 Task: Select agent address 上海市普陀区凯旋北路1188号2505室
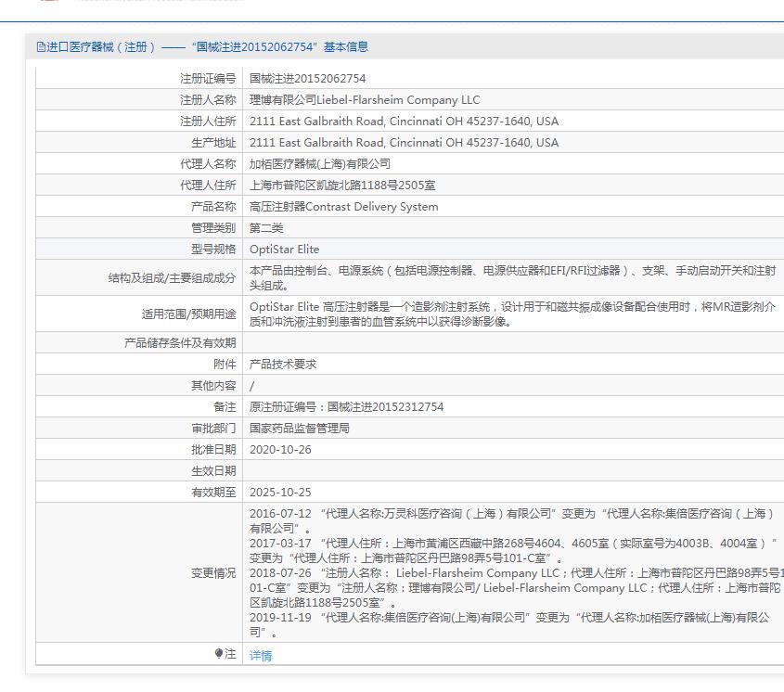click(x=342, y=186)
